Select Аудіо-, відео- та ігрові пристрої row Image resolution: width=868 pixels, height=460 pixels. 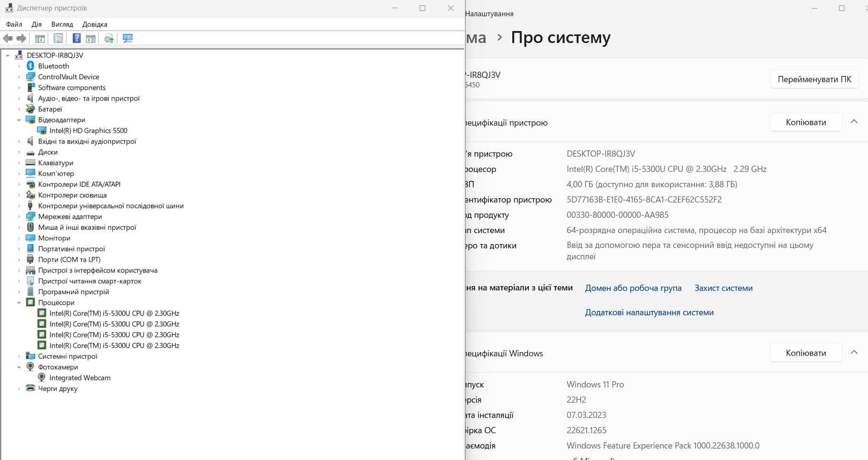coord(89,98)
